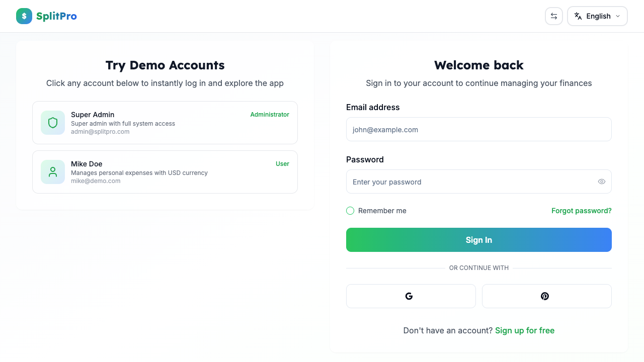The width and height of the screenshot is (644, 362).
Task: Open the English language dropdown
Action: tap(597, 16)
